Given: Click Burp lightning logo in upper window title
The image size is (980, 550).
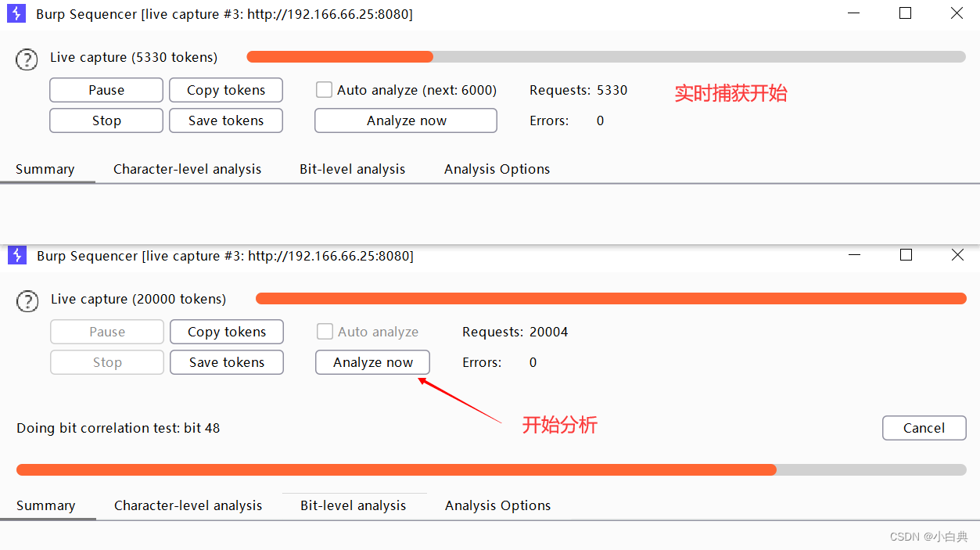Looking at the screenshot, I should pos(16,13).
